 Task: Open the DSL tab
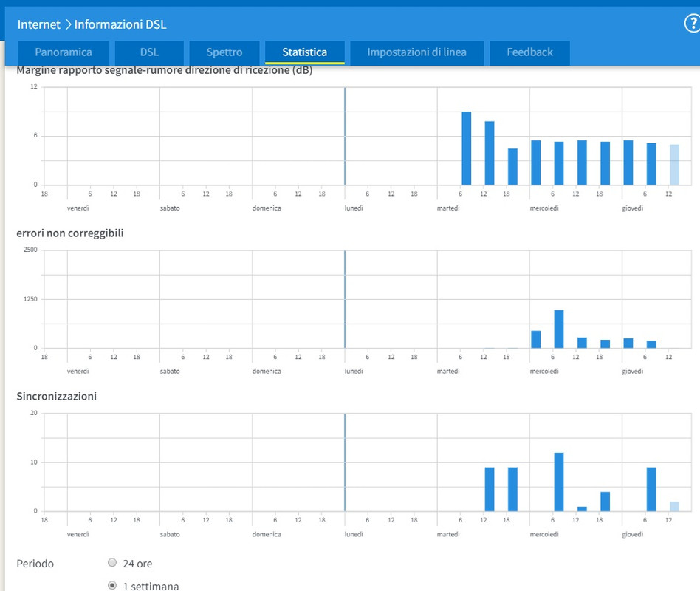coord(149,52)
